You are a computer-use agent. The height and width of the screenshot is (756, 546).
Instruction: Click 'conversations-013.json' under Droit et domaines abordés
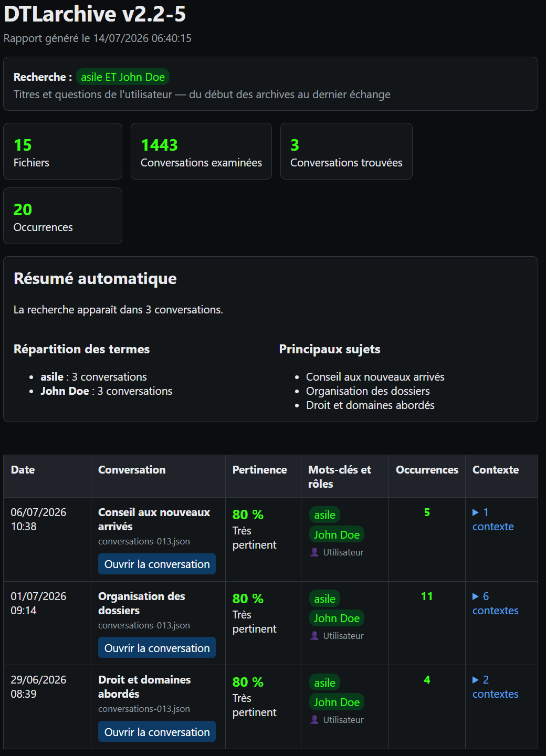[x=144, y=709]
